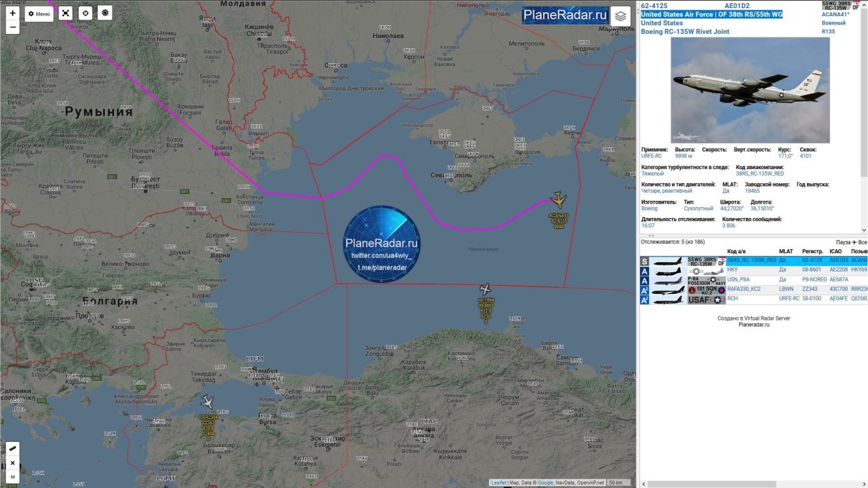Select the USN_P8A aircraft row

click(753, 280)
